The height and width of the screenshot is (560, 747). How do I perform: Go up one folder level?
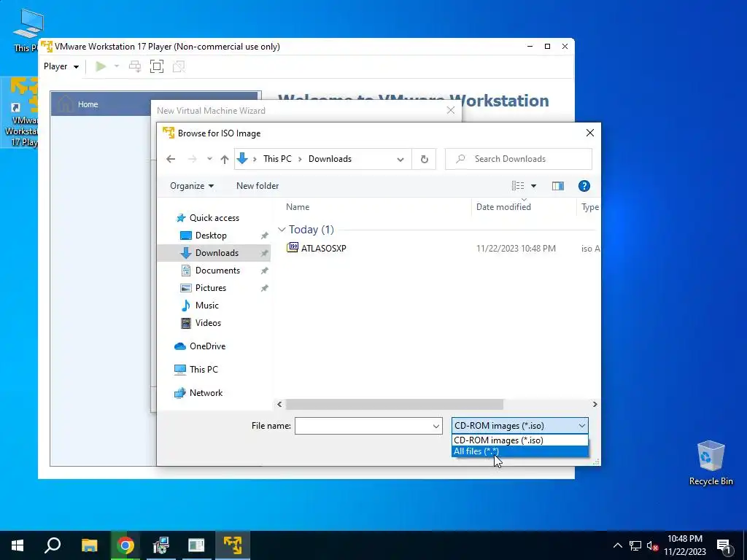point(225,160)
